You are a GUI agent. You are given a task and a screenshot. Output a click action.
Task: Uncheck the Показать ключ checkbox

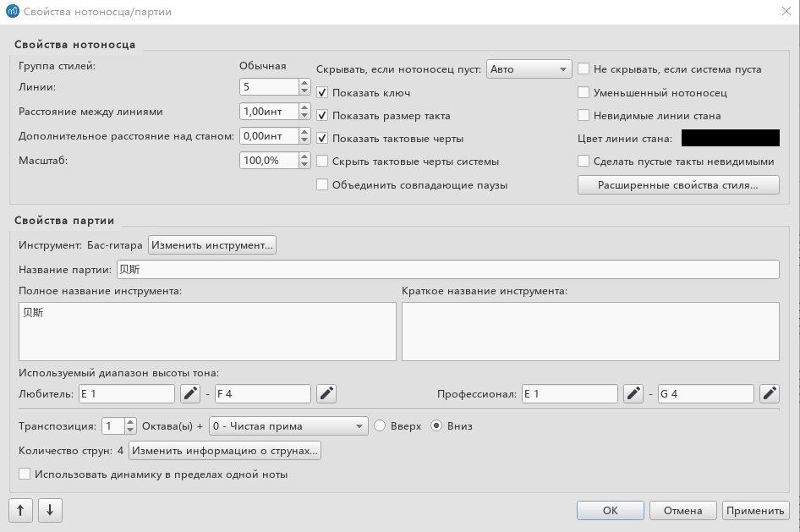(322, 93)
